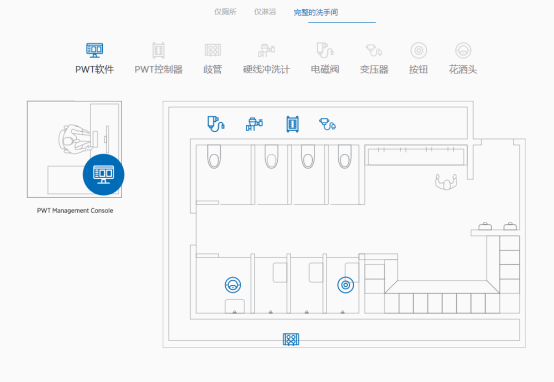
Task: Click the solenoid valve marker in floor plan
Action: click(216, 124)
